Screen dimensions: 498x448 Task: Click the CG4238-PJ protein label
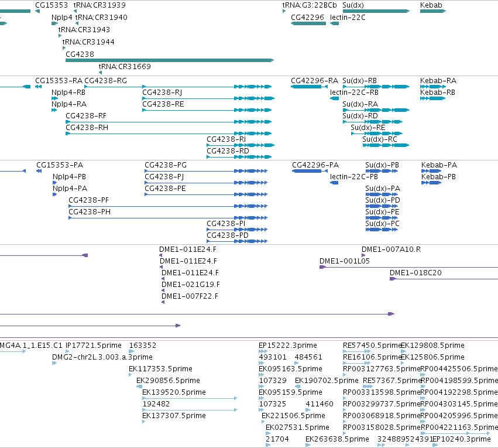pos(164,177)
